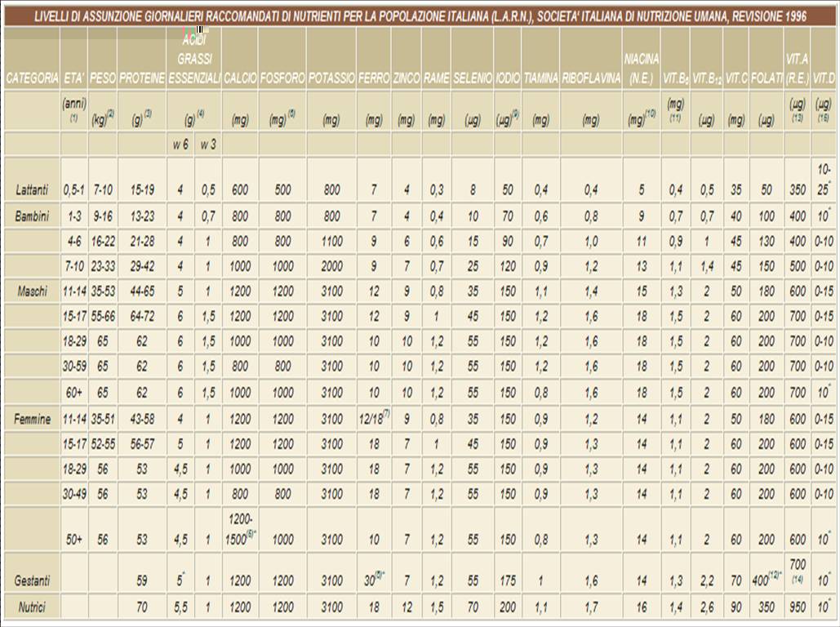Click the 12/18 iron value cell
The height and width of the screenshot is (627, 840).
(373, 418)
